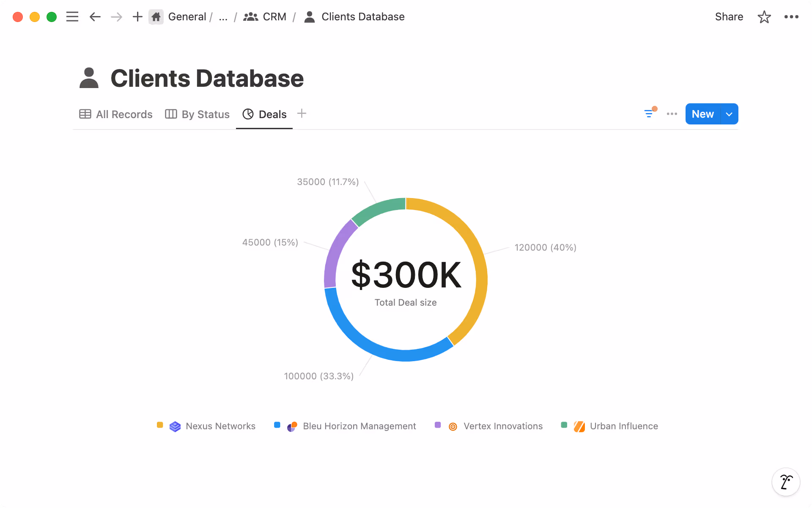
Task: Open the page options menu at top right
Action: 791,17
